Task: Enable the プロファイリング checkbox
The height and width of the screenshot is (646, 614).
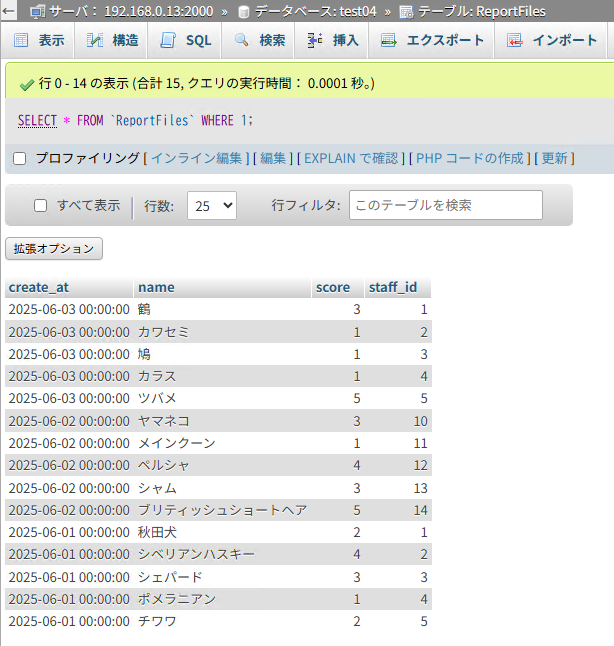Action: pos(19,159)
